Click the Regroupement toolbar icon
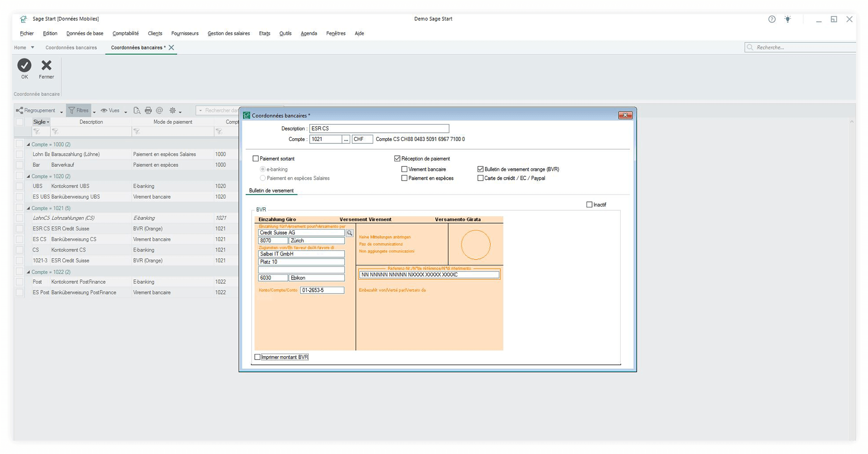This screenshot has width=868, height=454. (19, 111)
